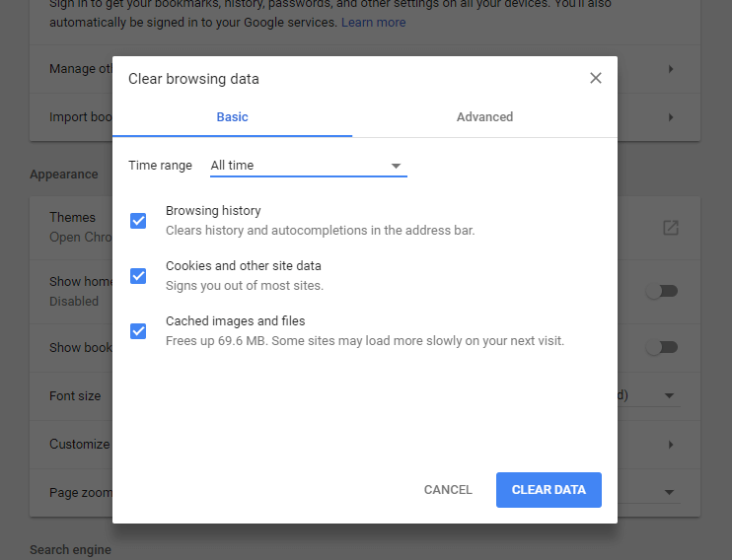732x560 pixels.
Task: Uncheck Cached images and files checkbox
Action: (138, 331)
